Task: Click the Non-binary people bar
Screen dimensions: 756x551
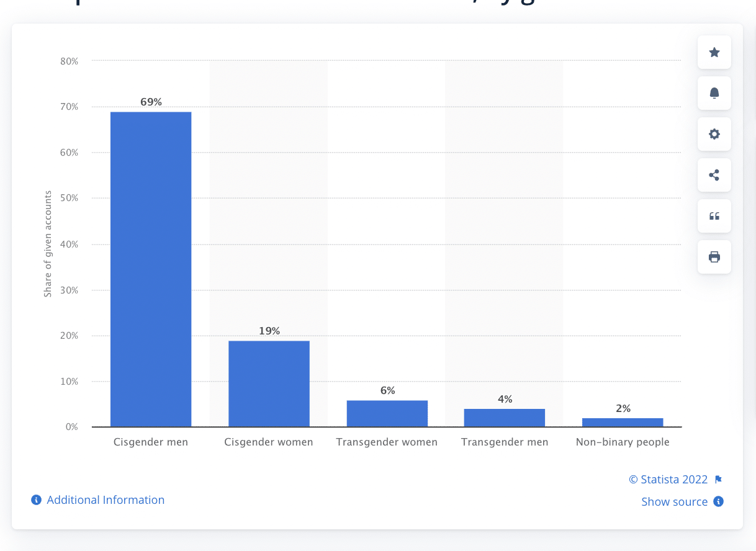Action: click(x=623, y=423)
